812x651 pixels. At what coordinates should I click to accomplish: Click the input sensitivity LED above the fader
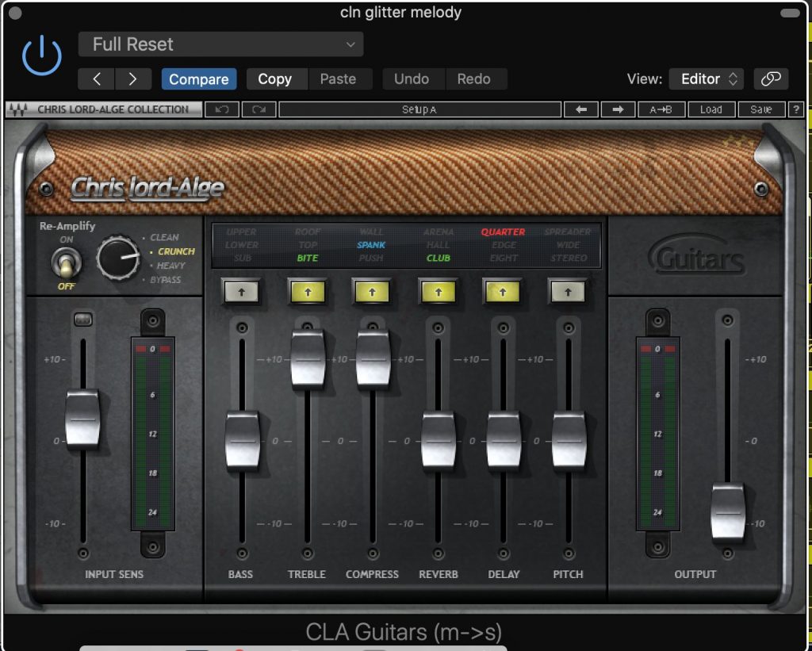[83, 320]
